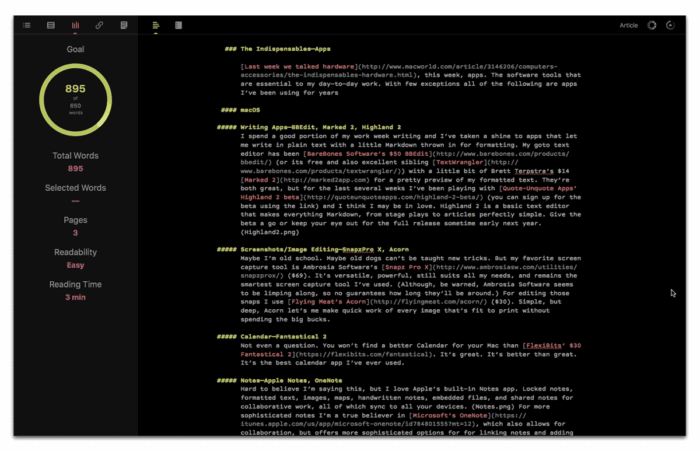Start a writing sprint with the play-circle icon

[670, 25]
